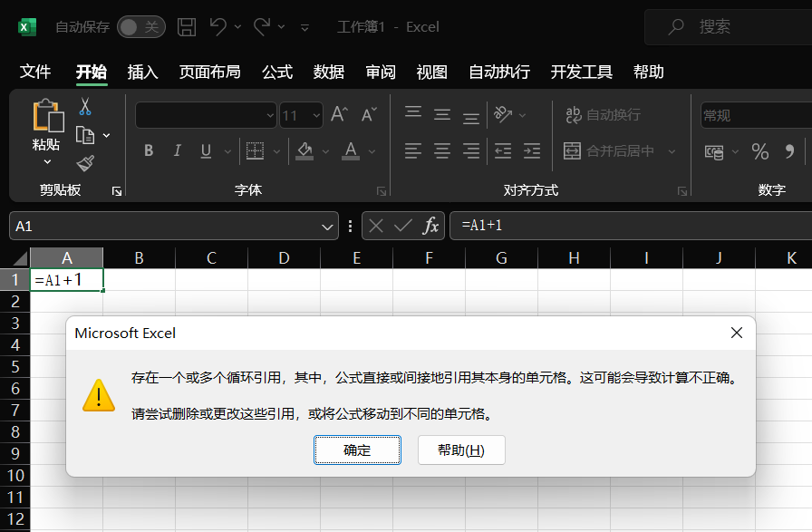Click the Format Painter brush icon
The width and height of the screenshot is (812, 532).
85,164
